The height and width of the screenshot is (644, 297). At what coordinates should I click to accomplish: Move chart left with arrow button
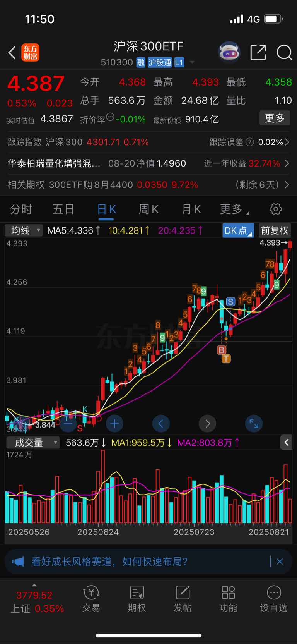tap(161, 424)
